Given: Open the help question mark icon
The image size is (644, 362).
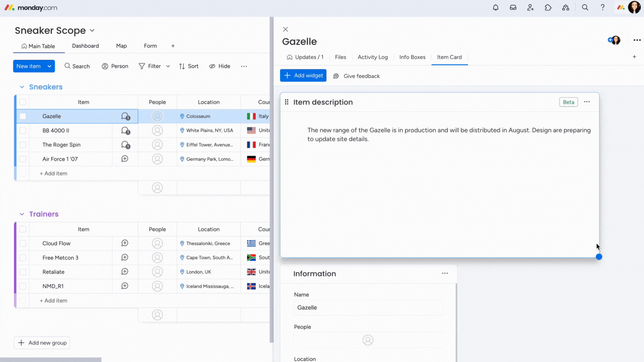Looking at the screenshot, I should (x=602, y=7).
